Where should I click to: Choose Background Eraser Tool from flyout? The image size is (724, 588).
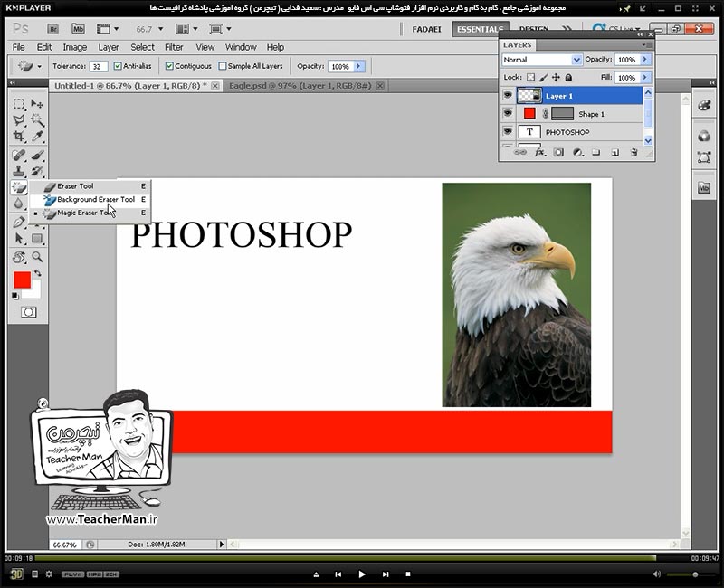[90, 199]
